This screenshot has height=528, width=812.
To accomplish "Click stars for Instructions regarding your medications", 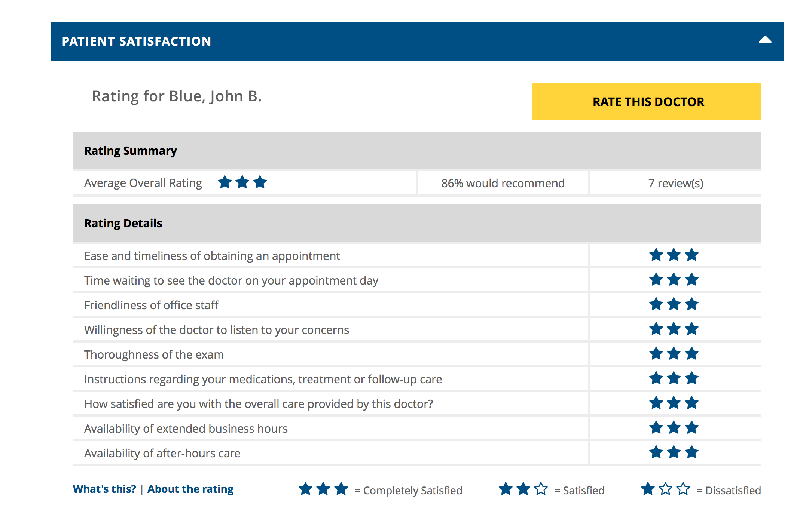I will (x=674, y=378).
